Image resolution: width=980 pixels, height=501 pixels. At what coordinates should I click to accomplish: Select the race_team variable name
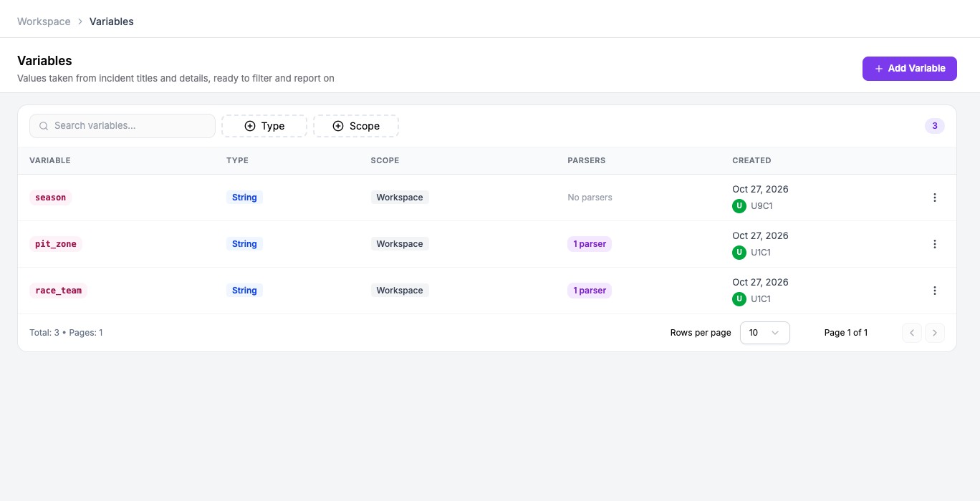pyautogui.click(x=58, y=291)
